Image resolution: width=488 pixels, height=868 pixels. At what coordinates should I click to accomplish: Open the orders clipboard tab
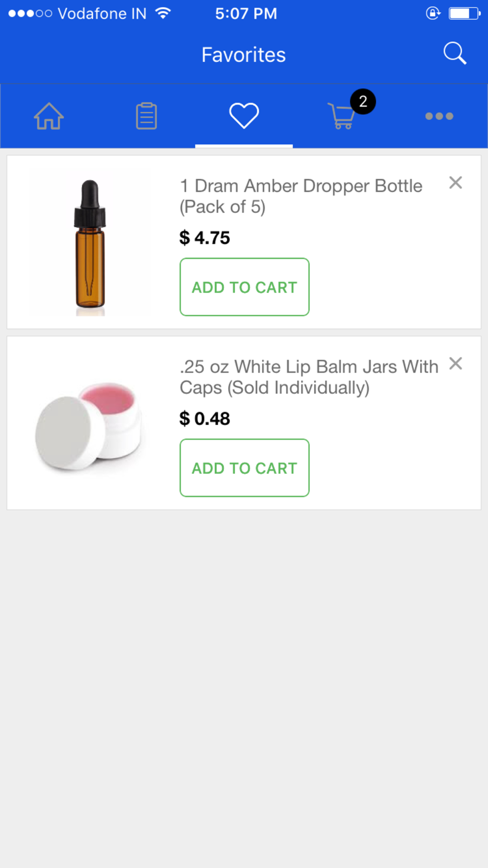[146, 116]
